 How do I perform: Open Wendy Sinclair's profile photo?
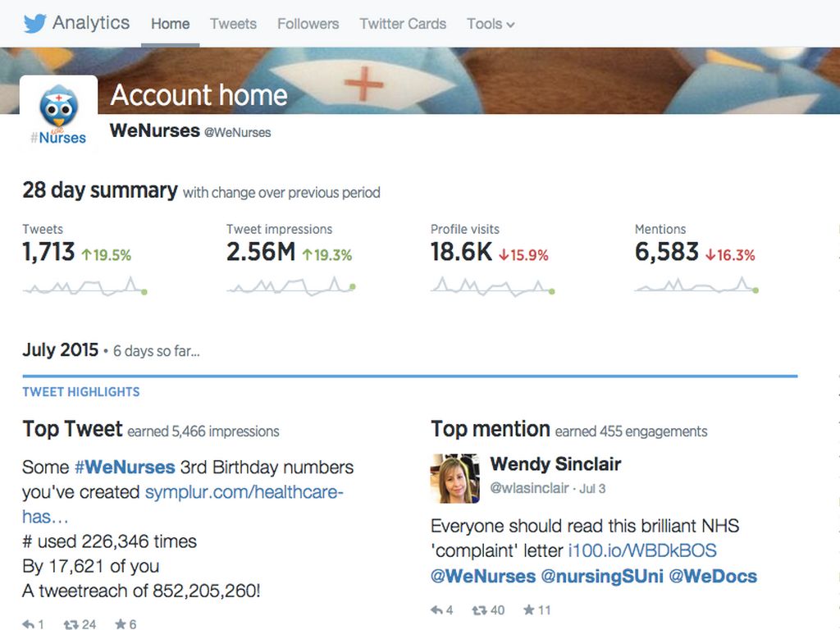click(455, 478)
